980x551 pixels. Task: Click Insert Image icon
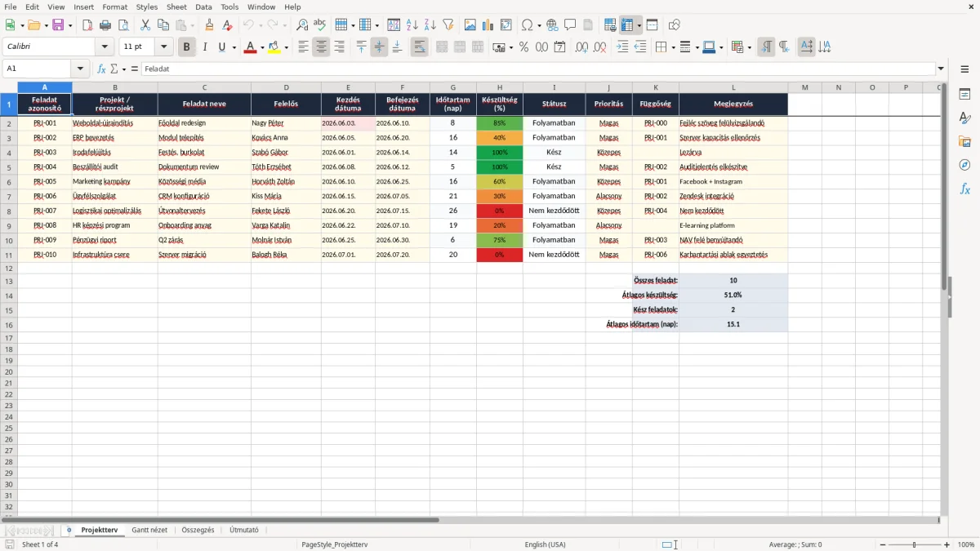click(x=470, y=25)
